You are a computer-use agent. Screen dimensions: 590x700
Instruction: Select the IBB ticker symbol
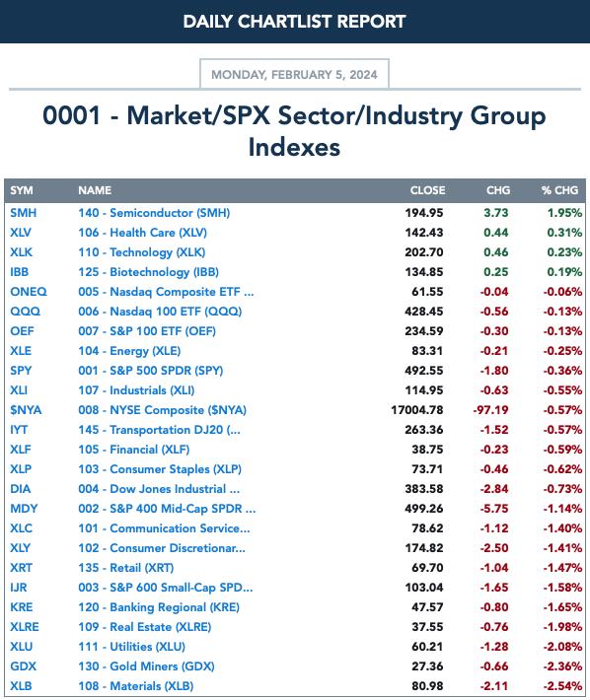(x=19, y=272)
